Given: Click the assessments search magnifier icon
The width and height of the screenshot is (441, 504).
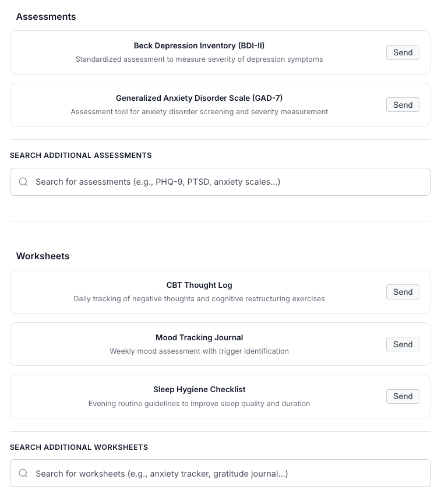Looking at the screenshot, I should 23,182.
